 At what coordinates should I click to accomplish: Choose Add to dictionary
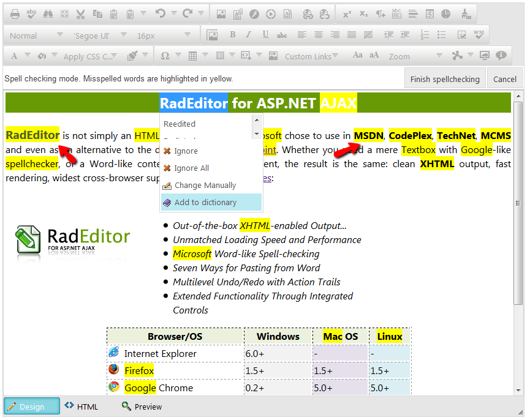coord(211,202)
